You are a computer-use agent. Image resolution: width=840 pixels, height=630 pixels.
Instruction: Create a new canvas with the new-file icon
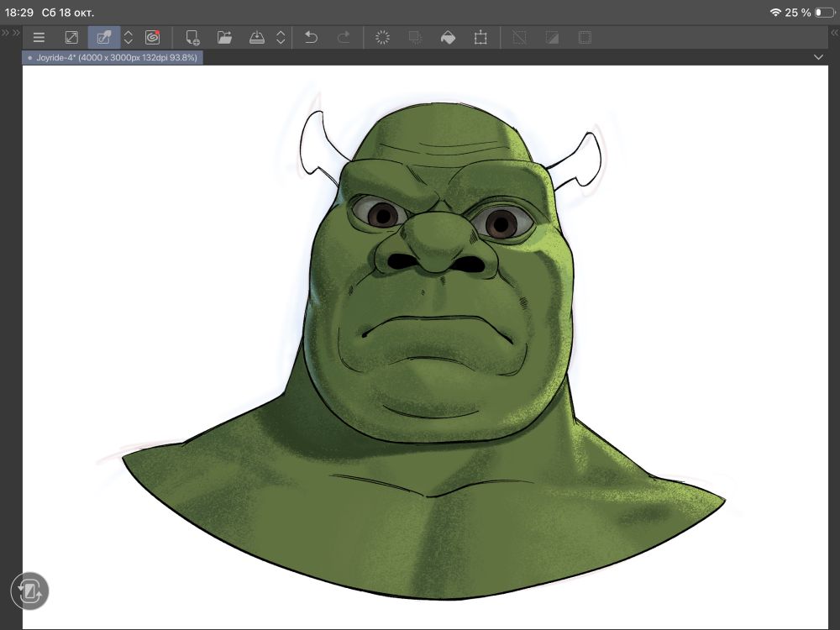point(192,38)
